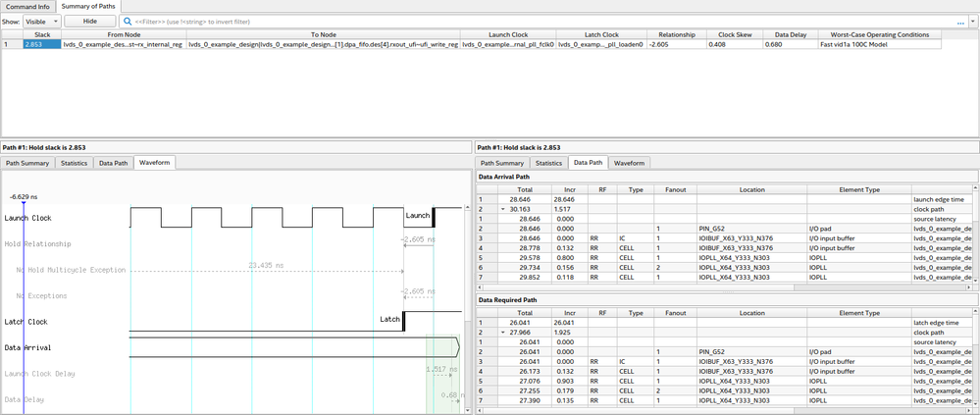Open left panel Path Summary tab
The height and width of the screenshot is (415, 980).
click(x=27, y=163)
